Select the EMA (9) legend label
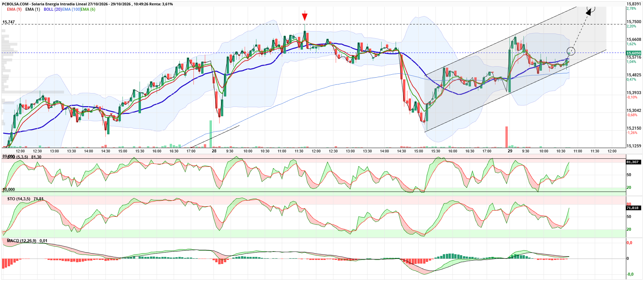The width and height of the screenshot is (644, 281). point(14,9)
